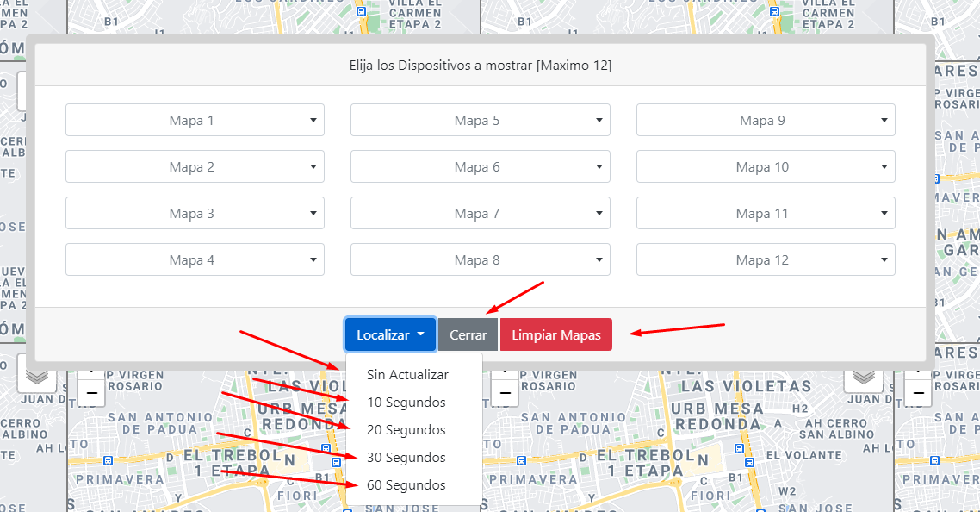
Task: Choose the 10 Segundos refresh option
Action: click(x=406, y=403)
